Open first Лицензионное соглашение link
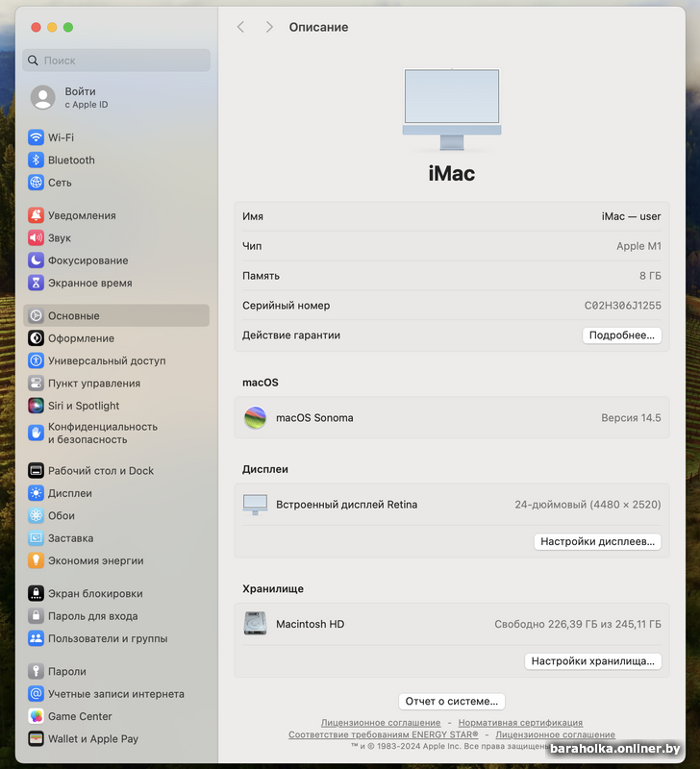This screenshot has height=769, width=700. click(x=381, y=723)
